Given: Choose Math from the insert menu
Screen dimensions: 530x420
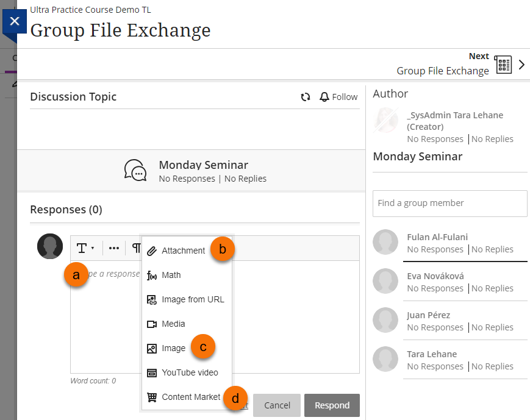Looking at the screenshot, I should 171,275.
